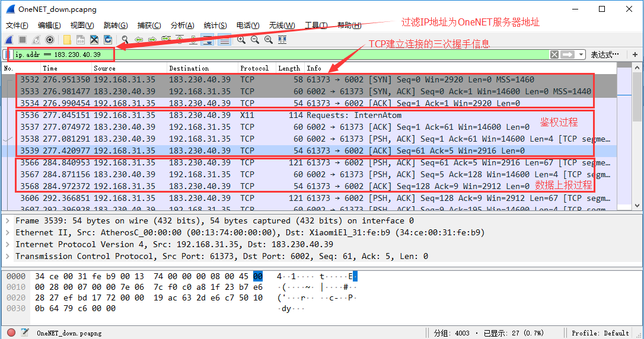Save this capture file
Image resolution: width=644 pixels, height=339 pixels.
pyautogui.click(x=81, y=40)
